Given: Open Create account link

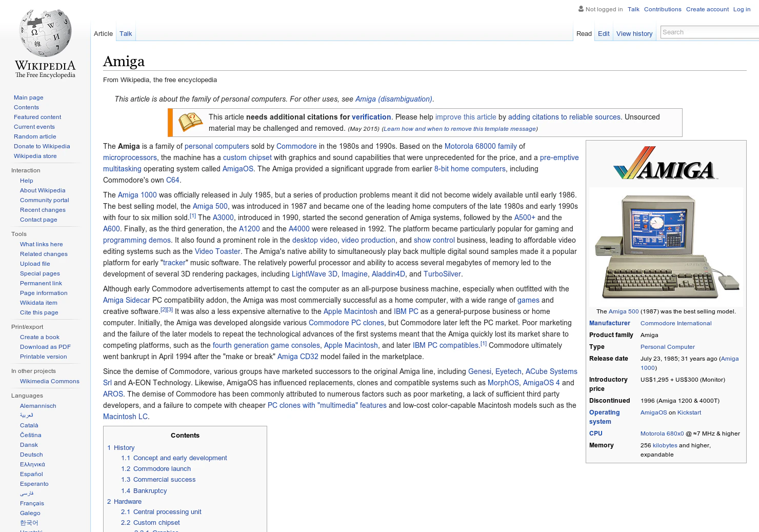Looking at the screenshot, I should click(707, 9).
